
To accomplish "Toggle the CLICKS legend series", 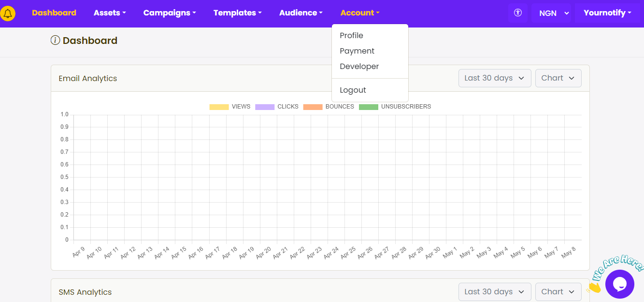I will pos(277,107).
